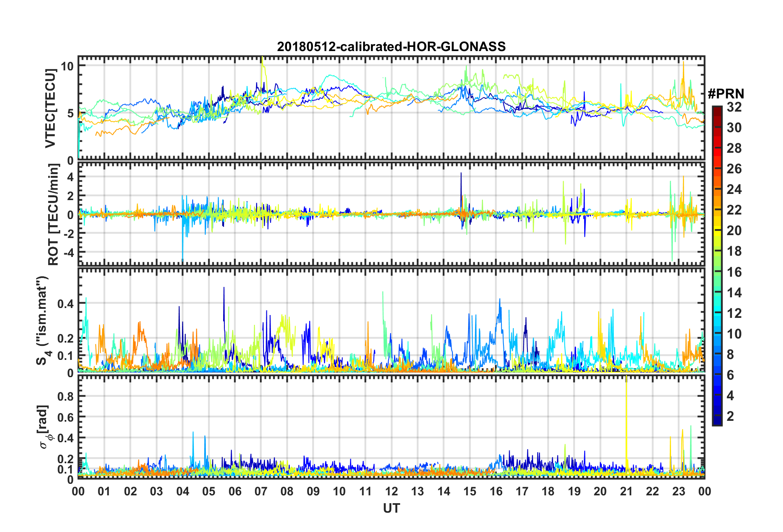
Task: Click the PRN colorbar scale
Action: (717, 266)
